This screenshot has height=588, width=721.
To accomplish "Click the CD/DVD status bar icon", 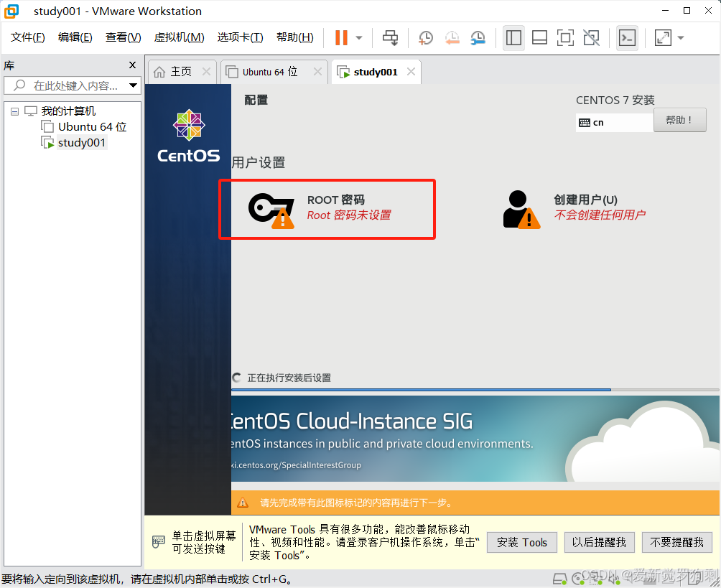I will 578,579.
